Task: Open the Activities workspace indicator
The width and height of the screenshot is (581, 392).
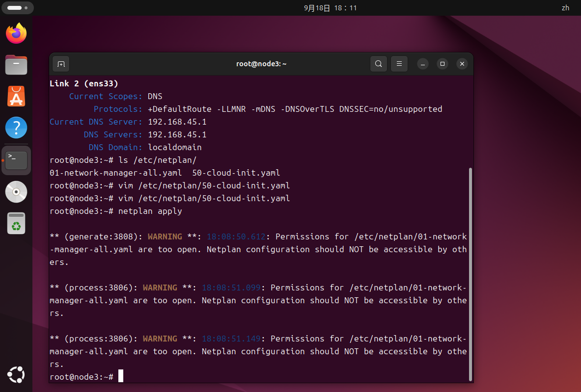Action: pos(17,8)
